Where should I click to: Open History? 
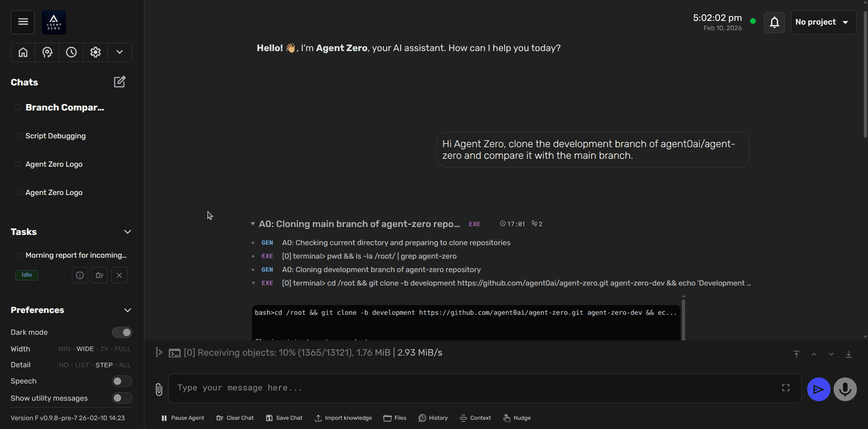(x=433, y=418)
